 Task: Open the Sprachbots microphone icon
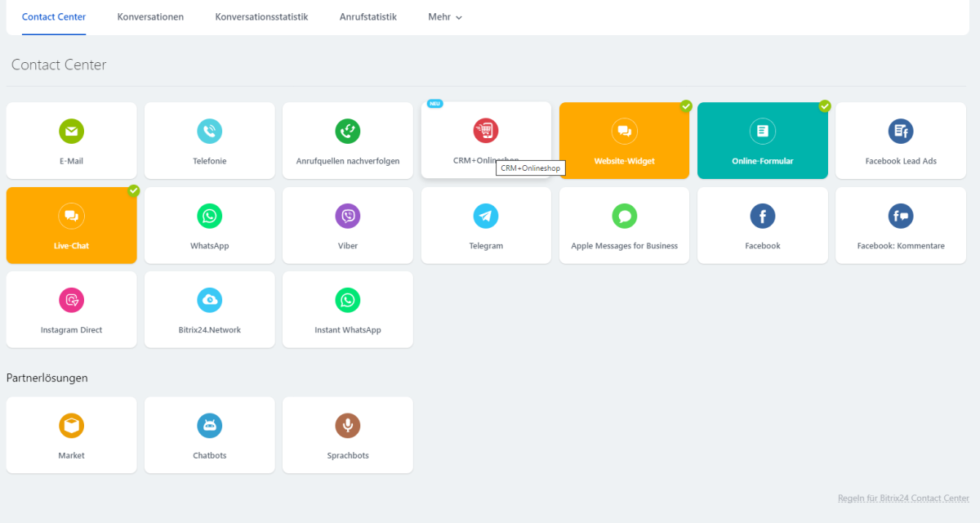pos(348,426)
